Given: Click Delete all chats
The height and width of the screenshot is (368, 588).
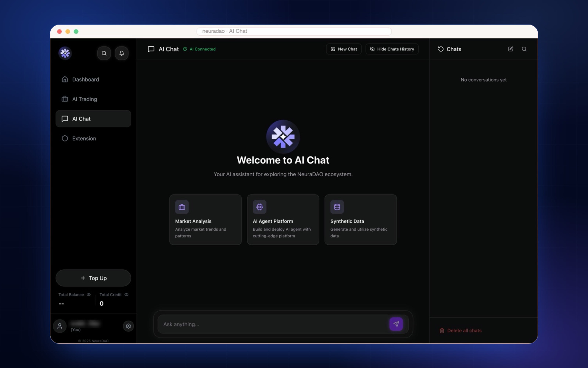Looking at the screenshot, I should click(460, 330).
